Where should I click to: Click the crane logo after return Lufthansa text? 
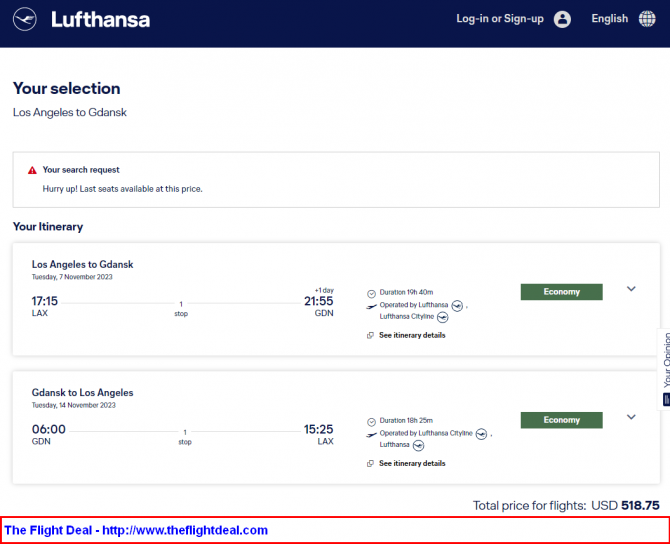point(418,446)
